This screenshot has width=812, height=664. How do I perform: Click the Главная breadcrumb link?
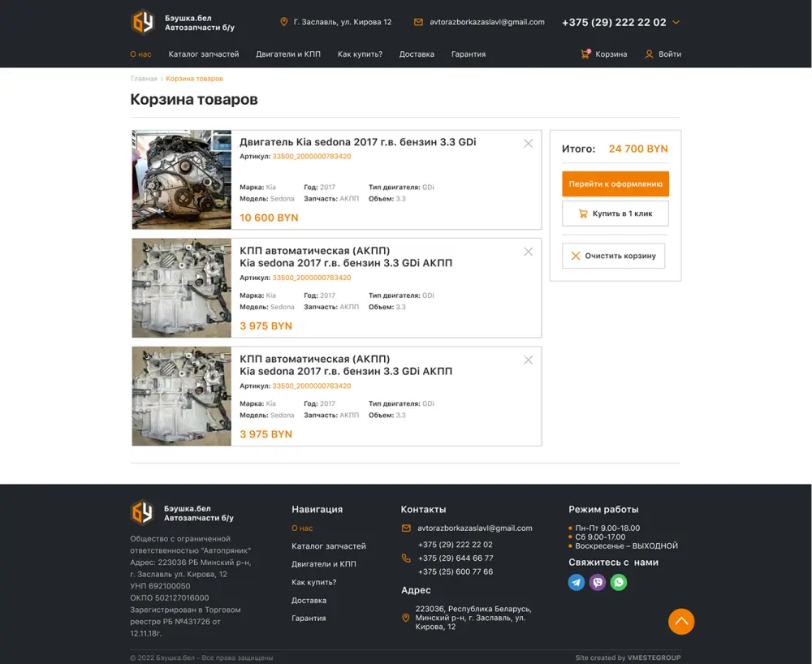tap(144, 79)
